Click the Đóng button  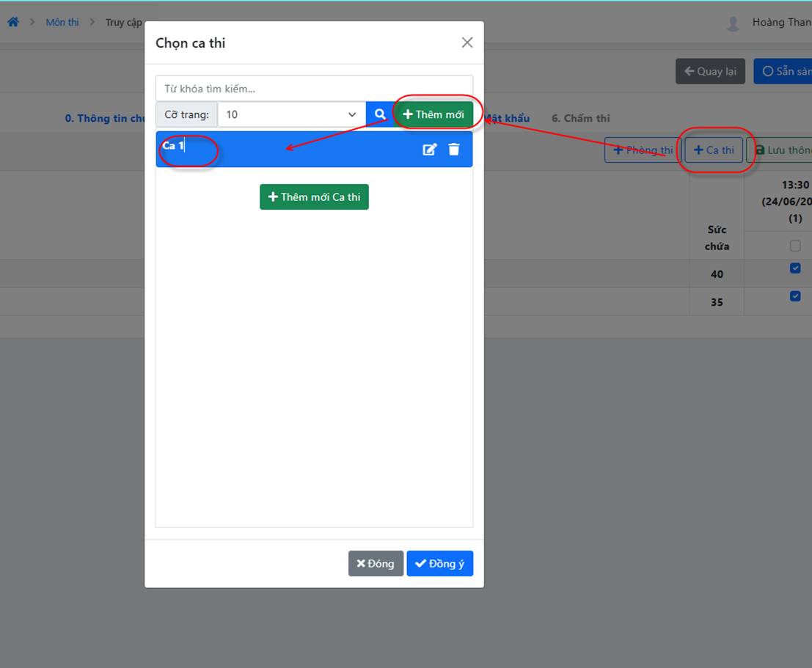(x=376, y=563)
